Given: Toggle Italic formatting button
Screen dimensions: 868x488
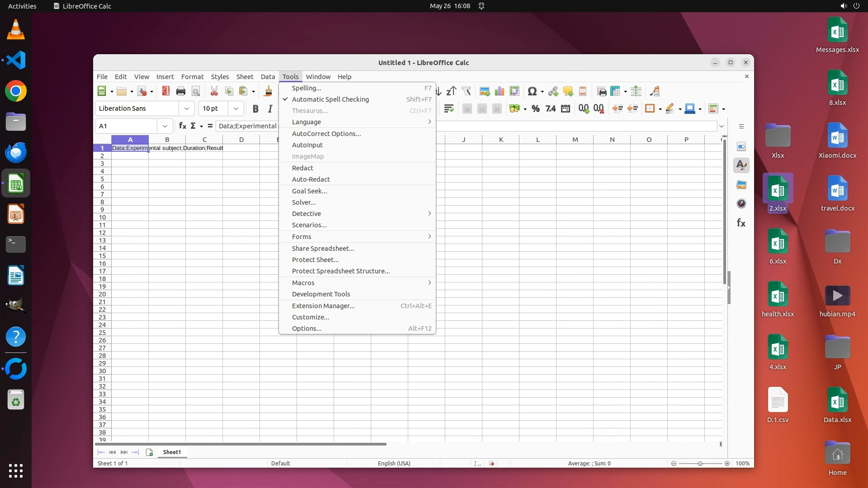Looking at the screenshot, I should [x=270, y=108].
